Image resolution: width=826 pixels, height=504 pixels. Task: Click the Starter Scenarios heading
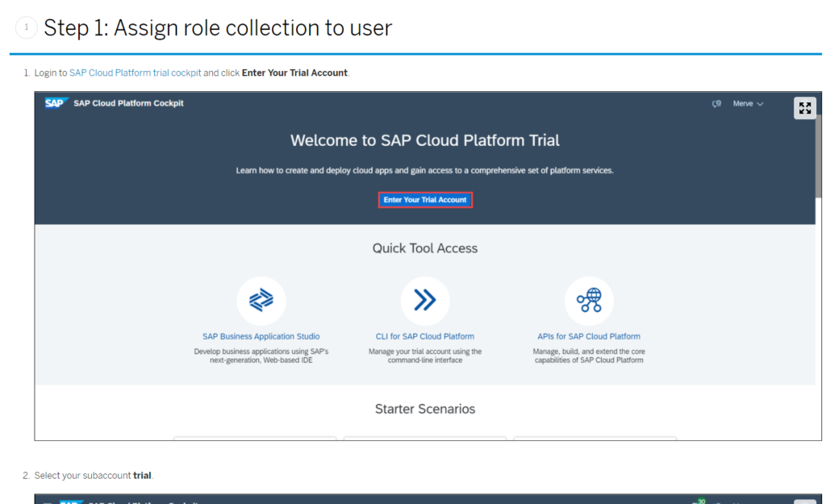pos(425,409)
